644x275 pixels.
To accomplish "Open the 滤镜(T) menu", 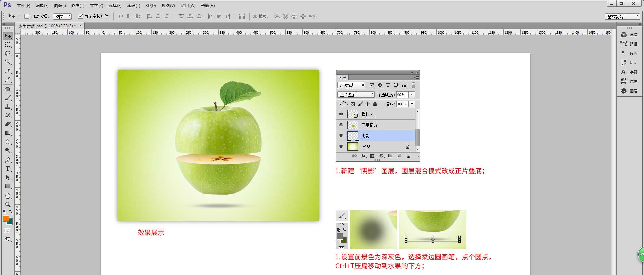I will (x=133, y=6).
